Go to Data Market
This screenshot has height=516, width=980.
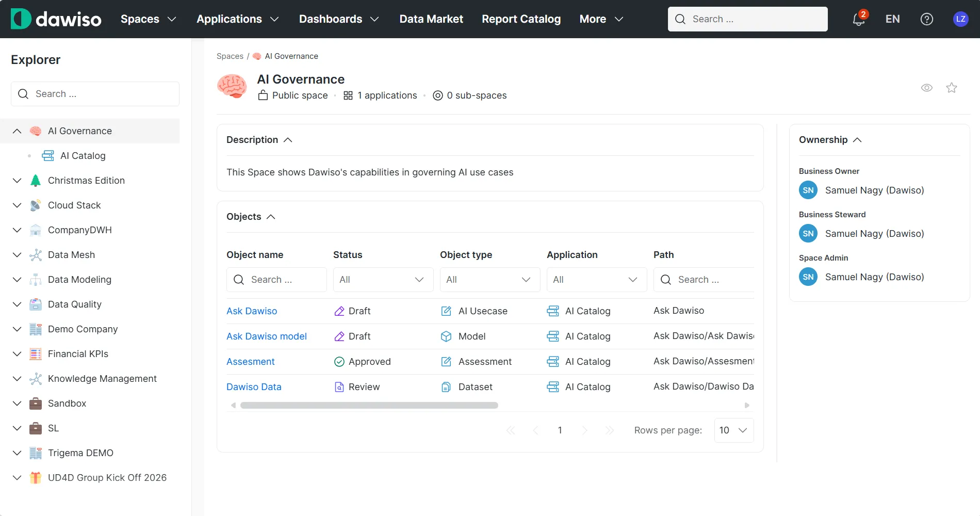[x=431, y=19]
